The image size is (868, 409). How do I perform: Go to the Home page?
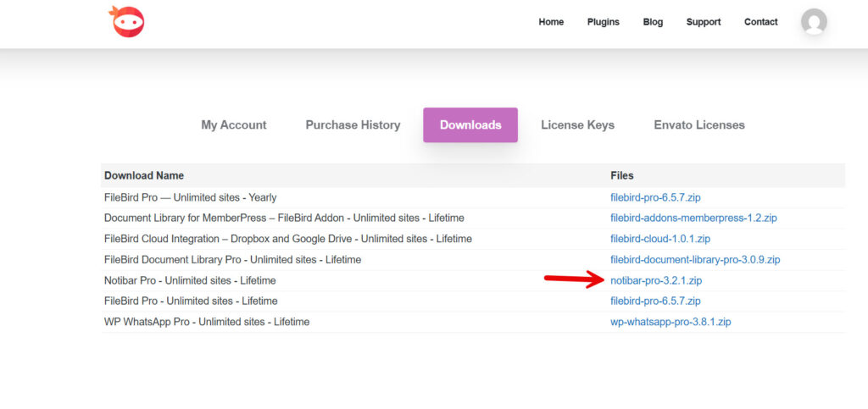pos(551,22)
